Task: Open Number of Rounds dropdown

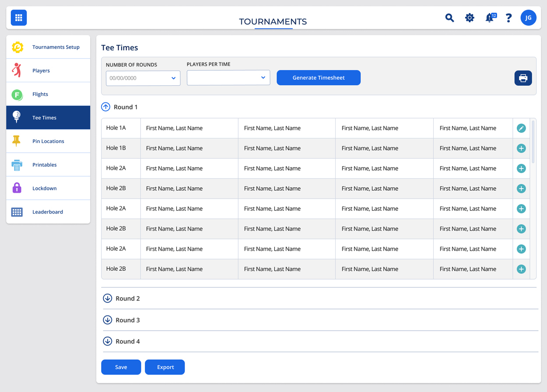Action: tap(143, 78)
